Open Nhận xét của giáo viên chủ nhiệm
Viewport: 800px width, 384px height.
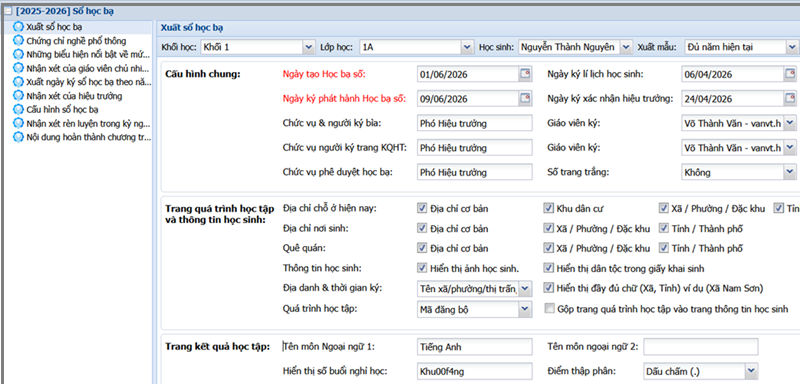tap(88, 68)
